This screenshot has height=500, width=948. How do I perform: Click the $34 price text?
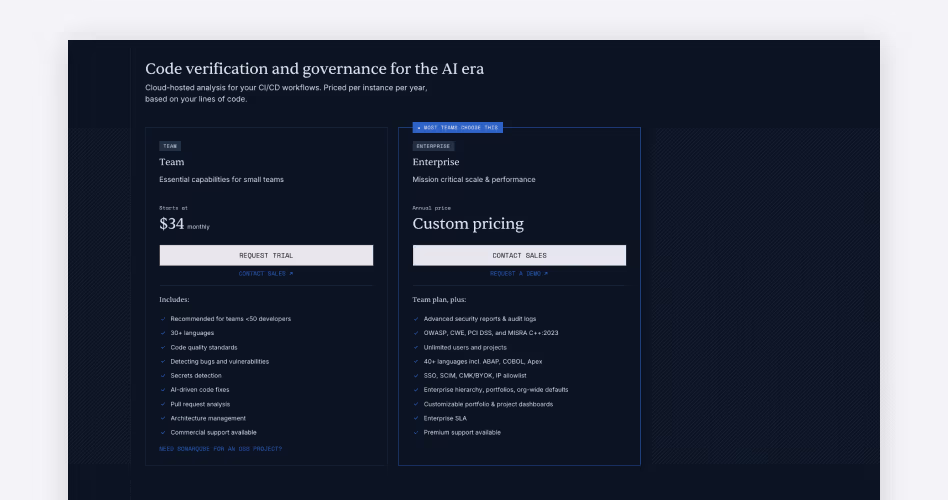(172, 224)
